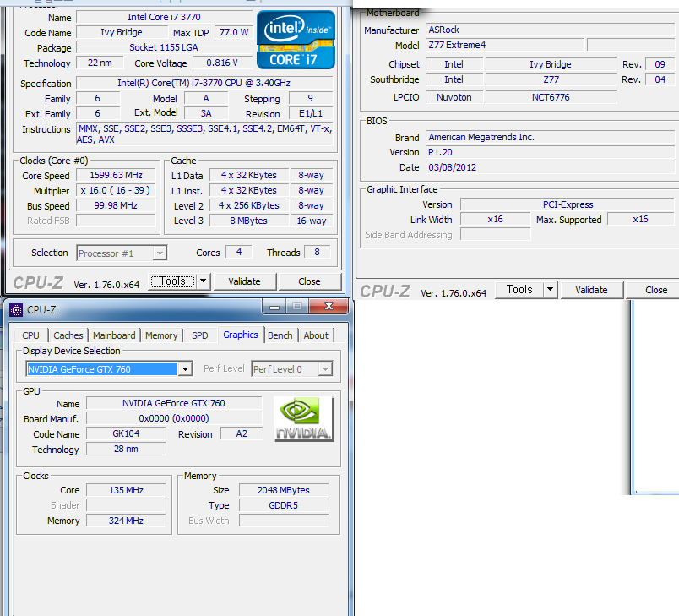This screenshot has width=679, height=616.
Task: Switch to the Bench tab
Action: tap(280, 335)
